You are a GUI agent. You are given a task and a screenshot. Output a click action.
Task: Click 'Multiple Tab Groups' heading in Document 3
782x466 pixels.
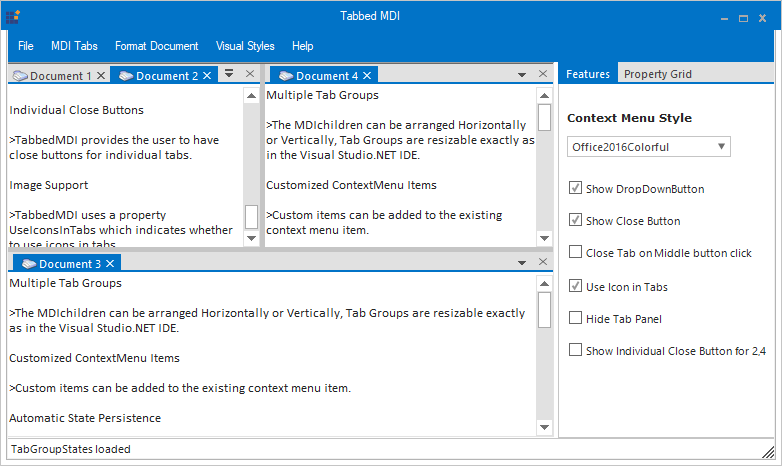click(65, 283)
